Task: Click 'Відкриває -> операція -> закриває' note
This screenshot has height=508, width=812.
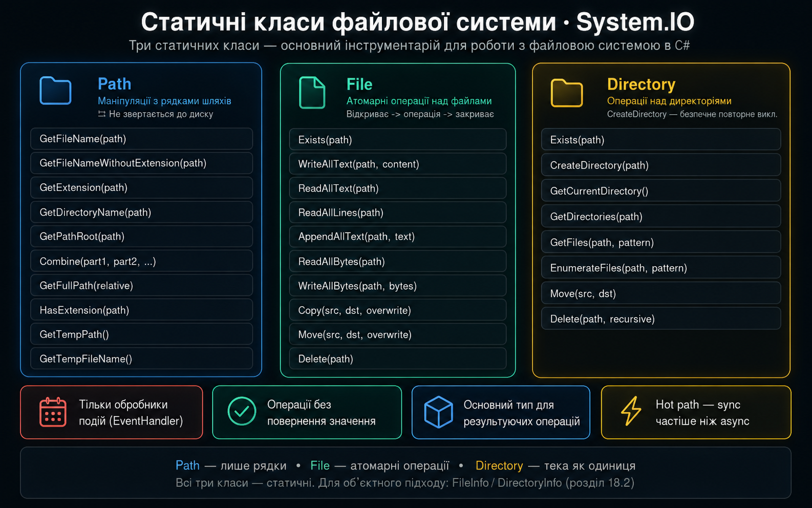Action: tap(420, 114)
